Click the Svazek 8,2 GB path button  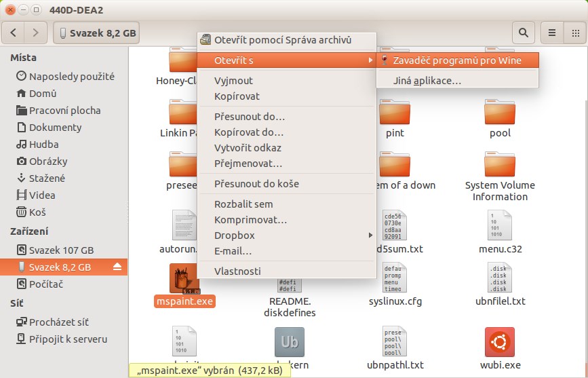(x=96, y=33)
